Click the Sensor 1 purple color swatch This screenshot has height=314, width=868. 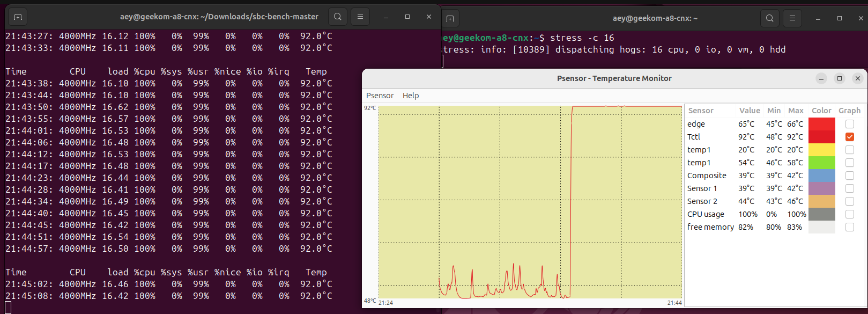(822, 188)
